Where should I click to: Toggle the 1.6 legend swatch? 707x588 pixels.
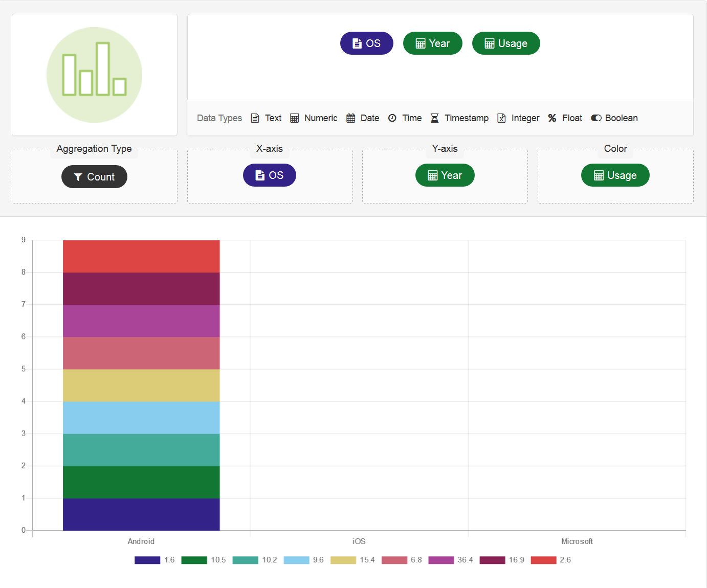coord(147,560)
